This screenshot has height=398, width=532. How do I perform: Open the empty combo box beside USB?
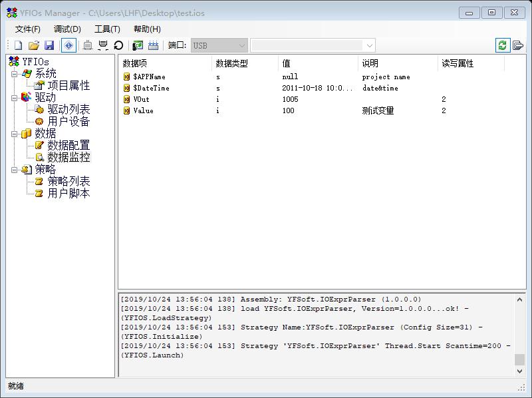[313, 45]
